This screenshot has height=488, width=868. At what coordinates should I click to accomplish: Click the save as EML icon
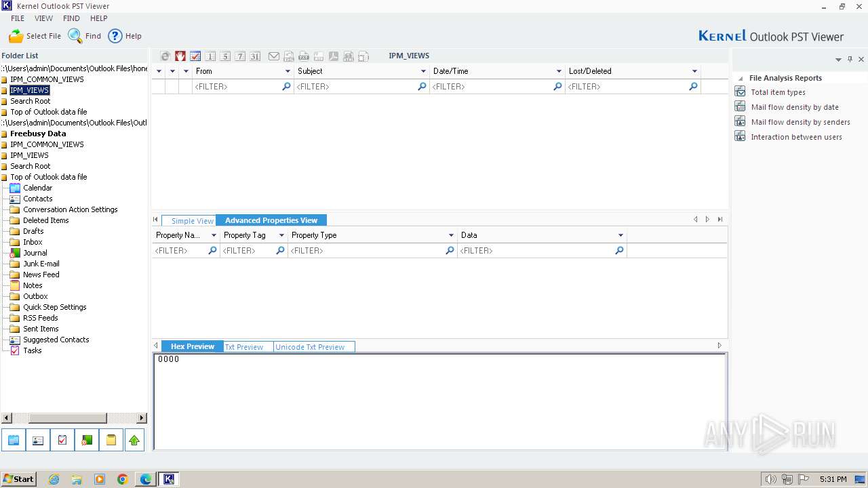tap(289, 56)
